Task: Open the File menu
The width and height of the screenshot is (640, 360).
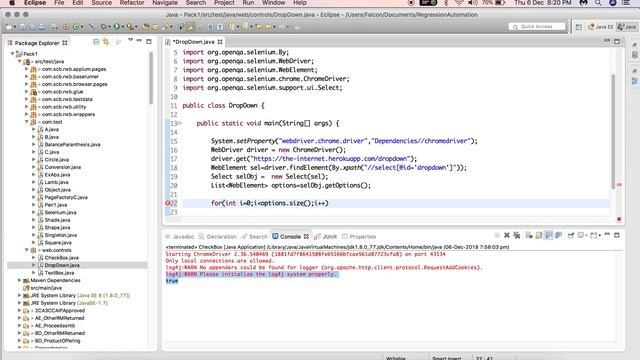Action: pos(59,3)
